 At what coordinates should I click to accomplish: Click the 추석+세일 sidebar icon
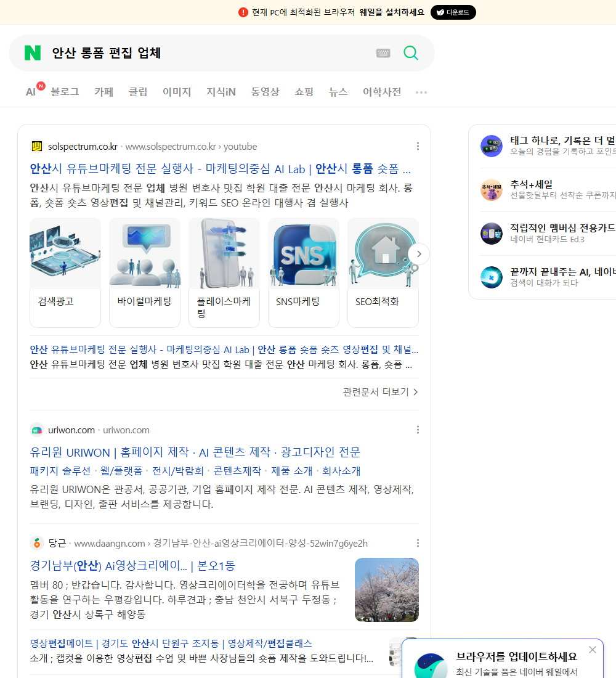pos(492,190)
